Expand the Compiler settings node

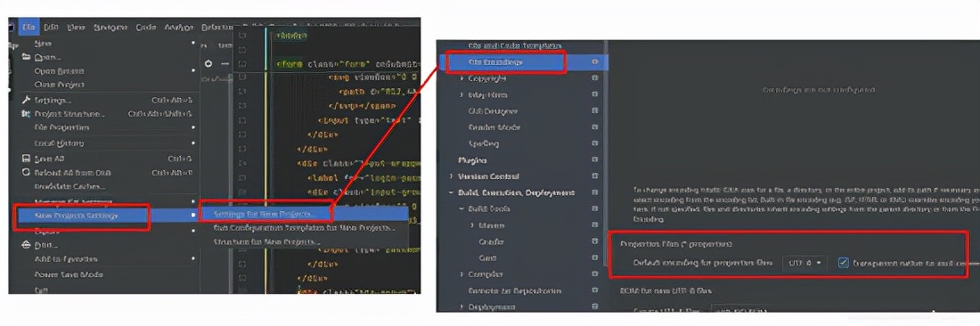pyautogui.click(x=461, y=274)
